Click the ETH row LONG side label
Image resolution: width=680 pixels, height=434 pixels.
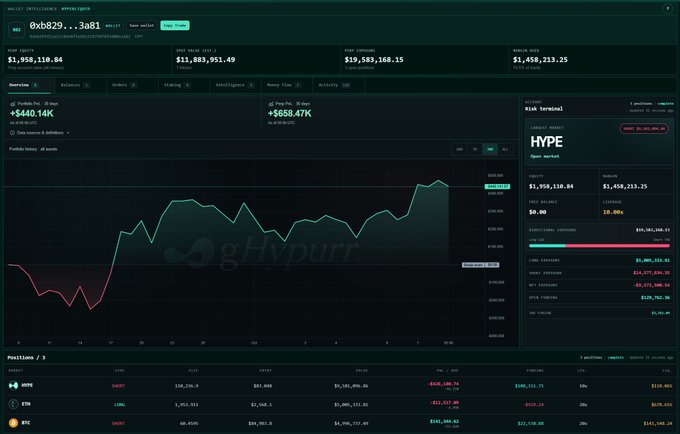(120, 405)
